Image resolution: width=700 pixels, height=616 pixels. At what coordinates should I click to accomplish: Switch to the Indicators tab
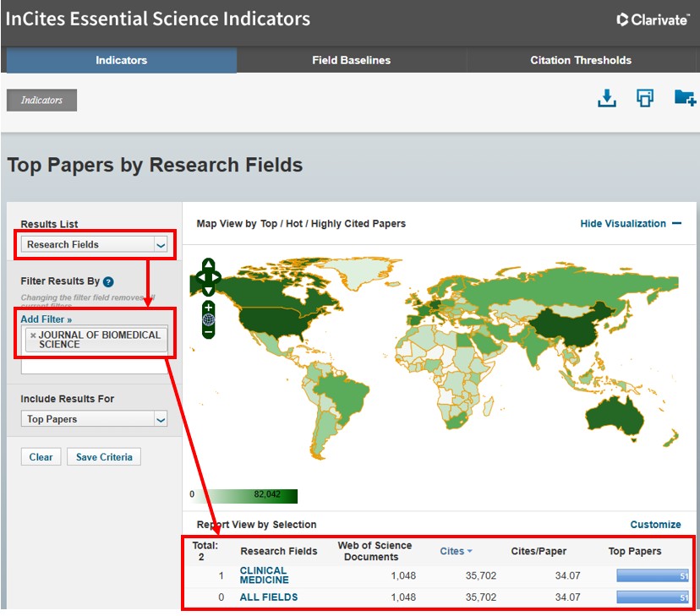point(122,60)
